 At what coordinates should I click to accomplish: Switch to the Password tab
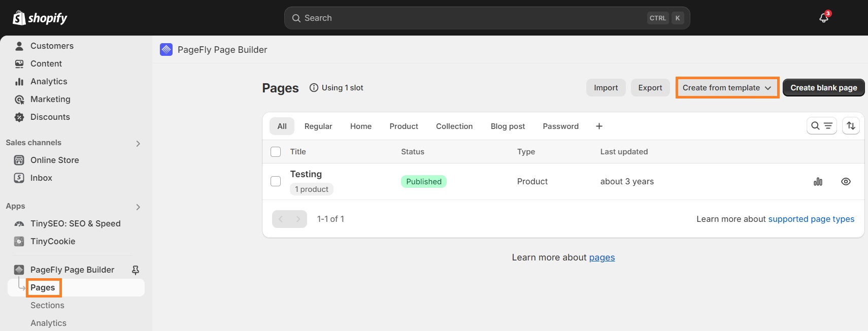[x=560, y=126]
